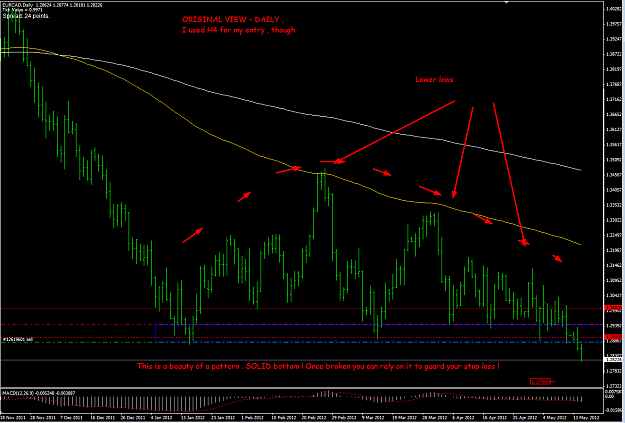Click the '1 Feb 2012' date label
Image resolution: width=625 pixels, height=423 pixels.
point(252,417)
